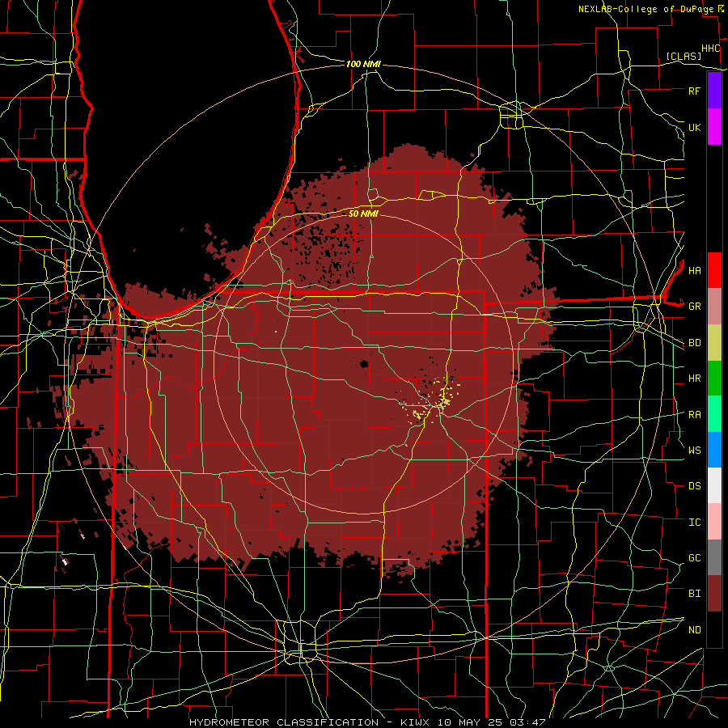Viewport: 728px width, 728px height.
Task: Click the 10 MAY 25 date text
Action: tap(469, 722)
